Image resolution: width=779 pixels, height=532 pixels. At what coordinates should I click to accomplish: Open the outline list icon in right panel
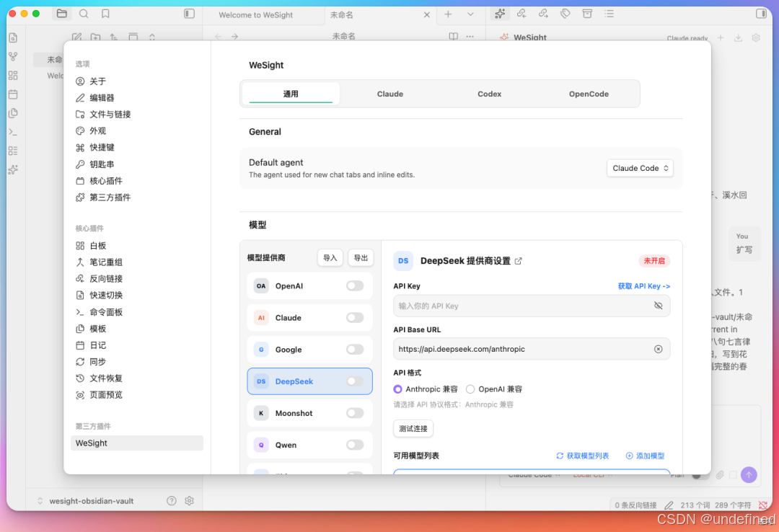609,14
